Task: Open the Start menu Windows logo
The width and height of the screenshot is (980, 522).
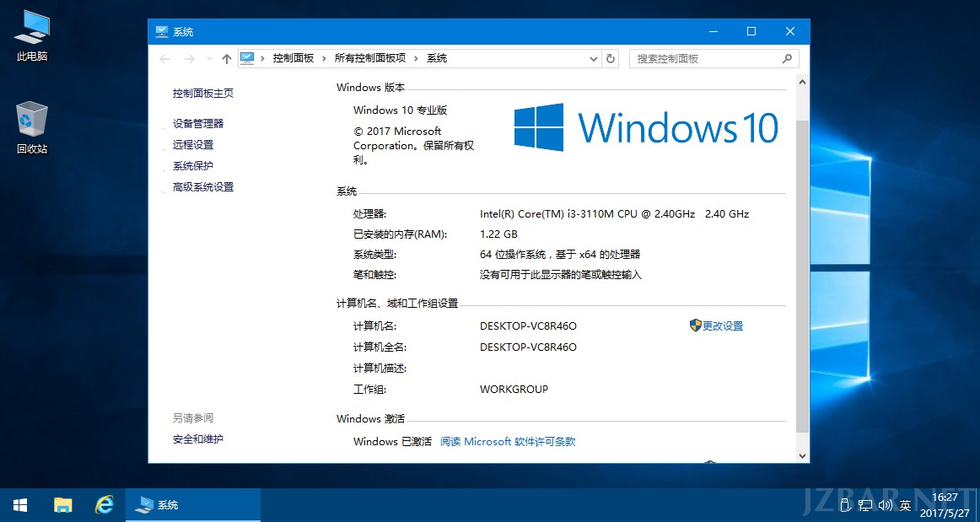Action: (20, 505)
